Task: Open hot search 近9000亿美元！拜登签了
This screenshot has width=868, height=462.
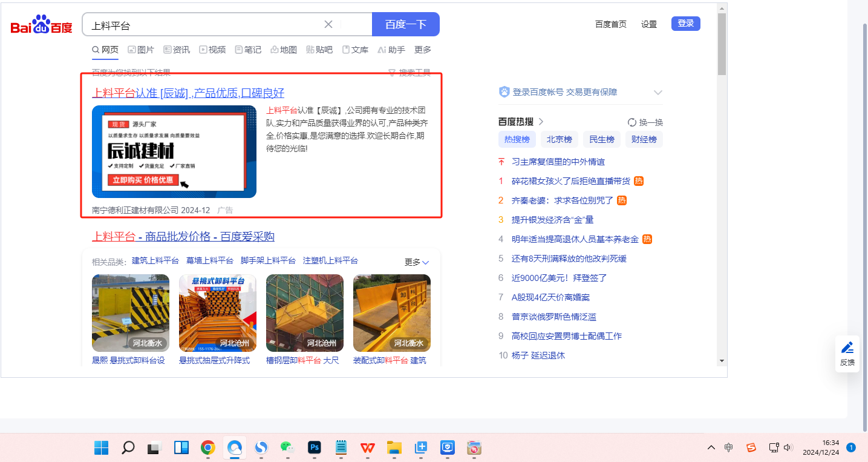Action: pyautogui.click(x=559, y=278)
